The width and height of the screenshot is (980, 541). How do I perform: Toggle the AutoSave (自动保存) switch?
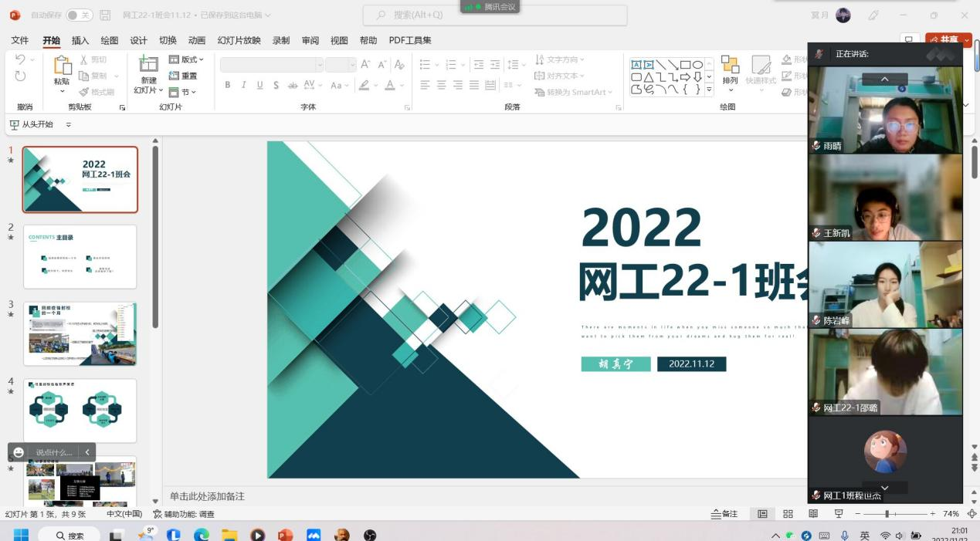[x=79, y=15]
